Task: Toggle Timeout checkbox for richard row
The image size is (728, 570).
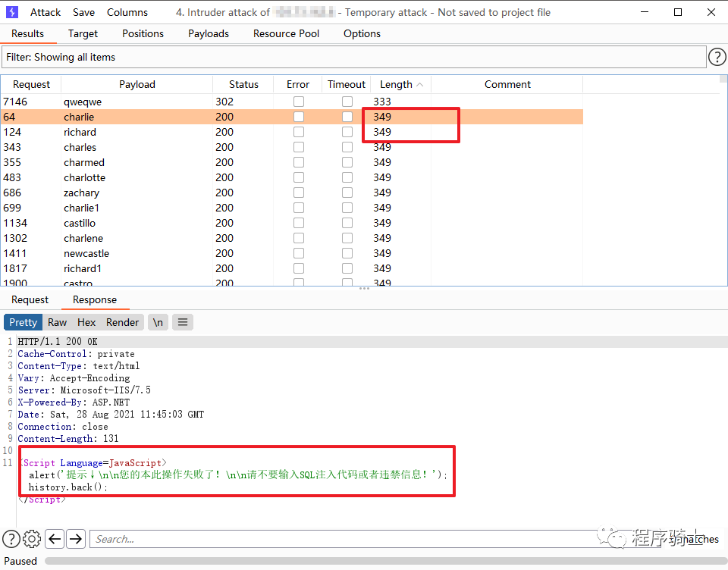Action: click(347, 132)
